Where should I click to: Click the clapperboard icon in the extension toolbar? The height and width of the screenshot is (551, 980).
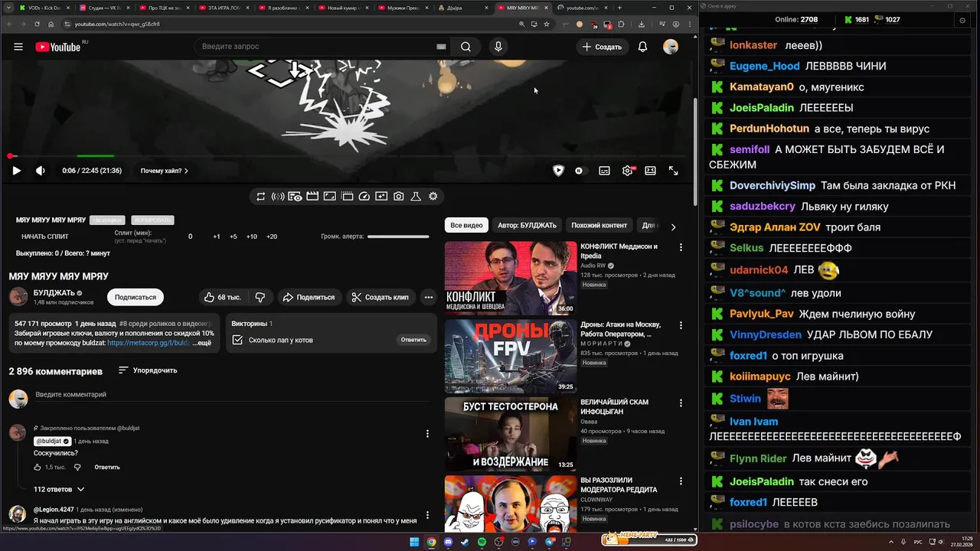click(x=312, y=197)
